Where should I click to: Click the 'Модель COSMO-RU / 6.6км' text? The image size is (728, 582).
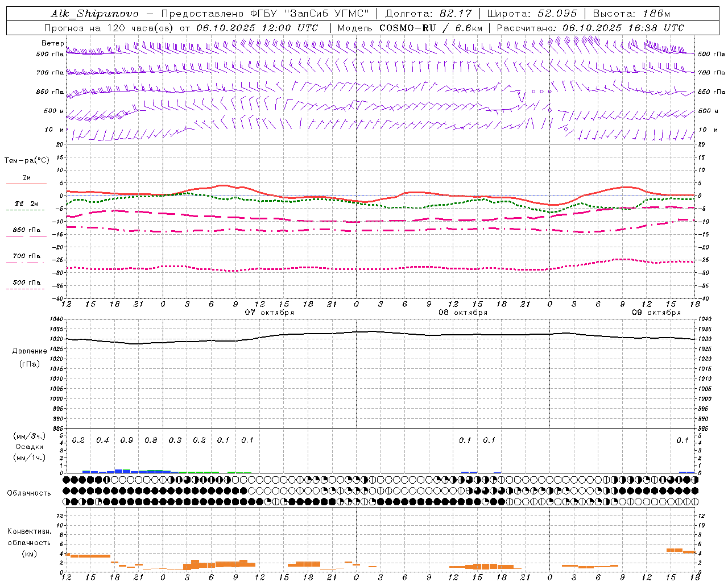pos(409,28)
